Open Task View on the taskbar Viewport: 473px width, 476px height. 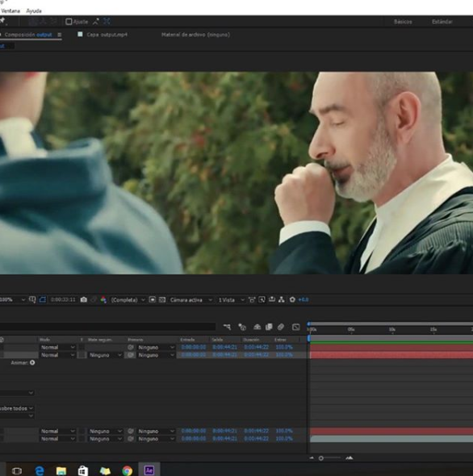point(17,471)
